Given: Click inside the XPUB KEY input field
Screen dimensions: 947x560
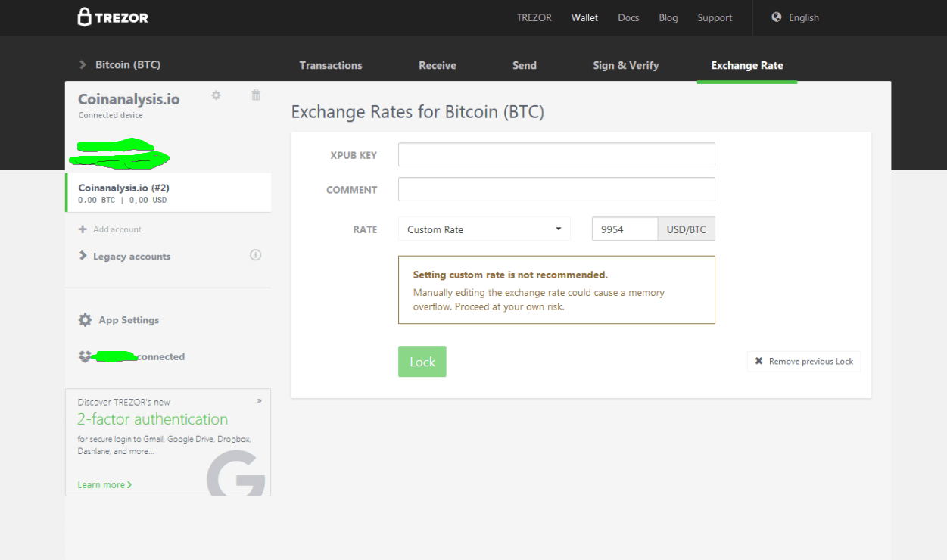Looking at the screenshot, I should point(556,154).
